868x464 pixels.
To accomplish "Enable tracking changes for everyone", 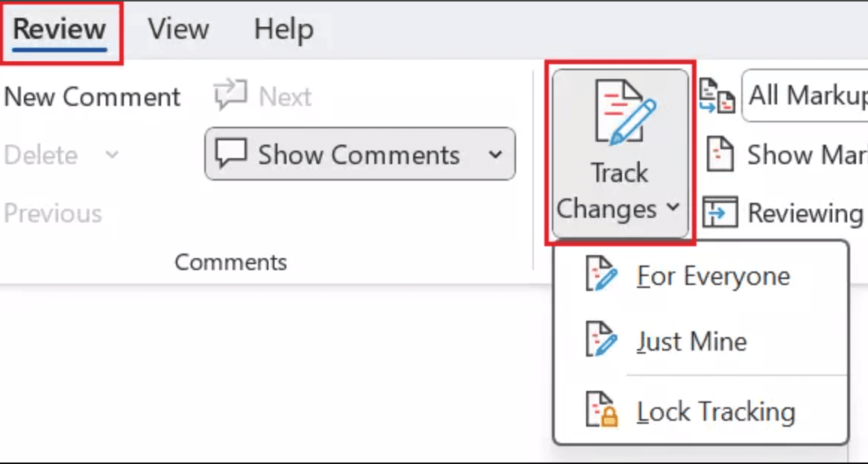I will [x=712, y=275].
